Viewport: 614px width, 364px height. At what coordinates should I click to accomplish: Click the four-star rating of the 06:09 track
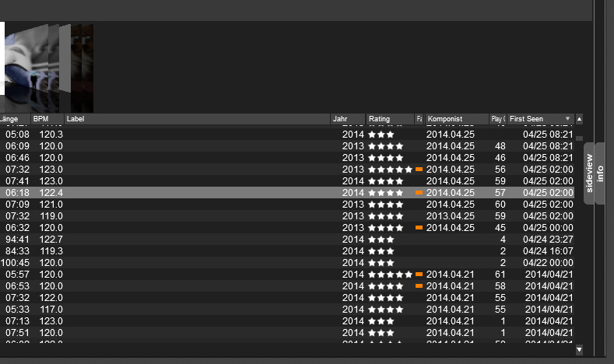(x=385, y=145)
